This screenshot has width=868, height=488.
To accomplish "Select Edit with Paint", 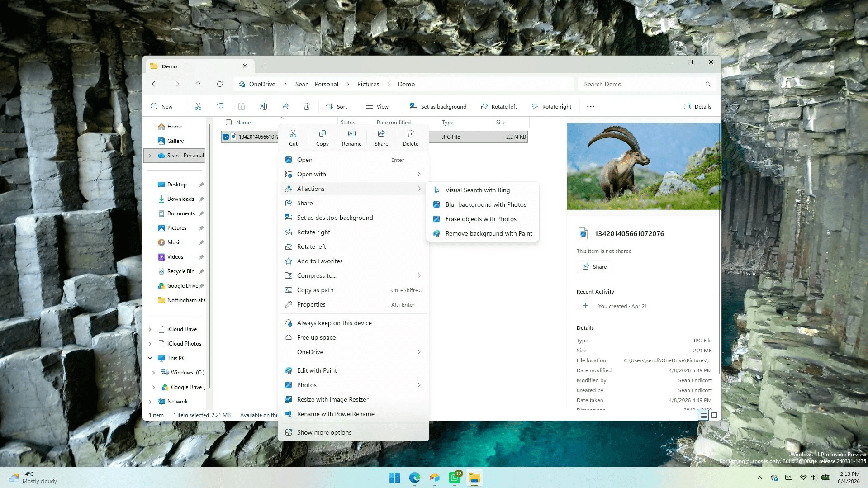I will [353, 370].
